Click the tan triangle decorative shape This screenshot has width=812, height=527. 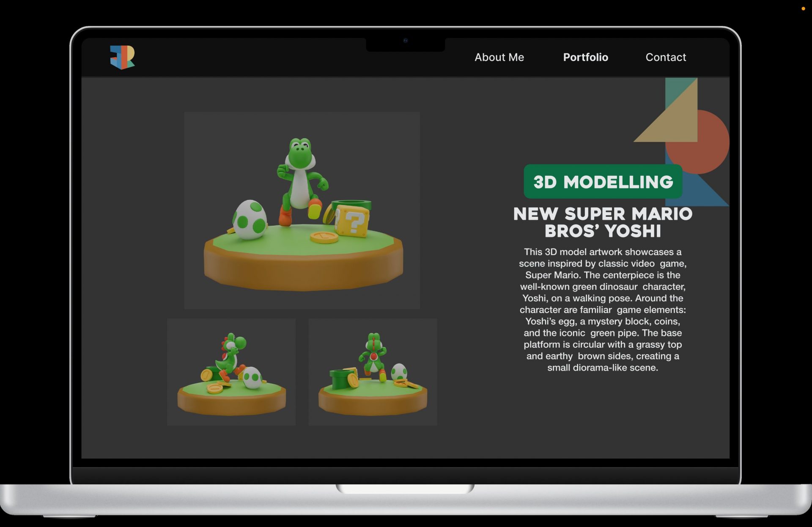[677, 123]
